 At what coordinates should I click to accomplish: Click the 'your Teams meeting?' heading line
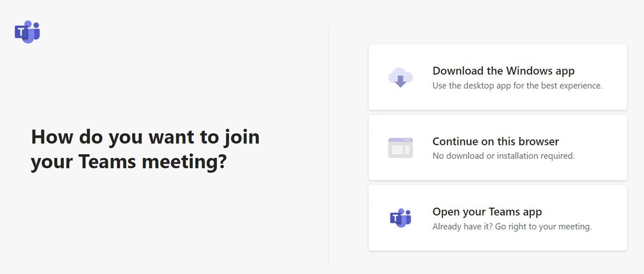click(x=129, y=161)
